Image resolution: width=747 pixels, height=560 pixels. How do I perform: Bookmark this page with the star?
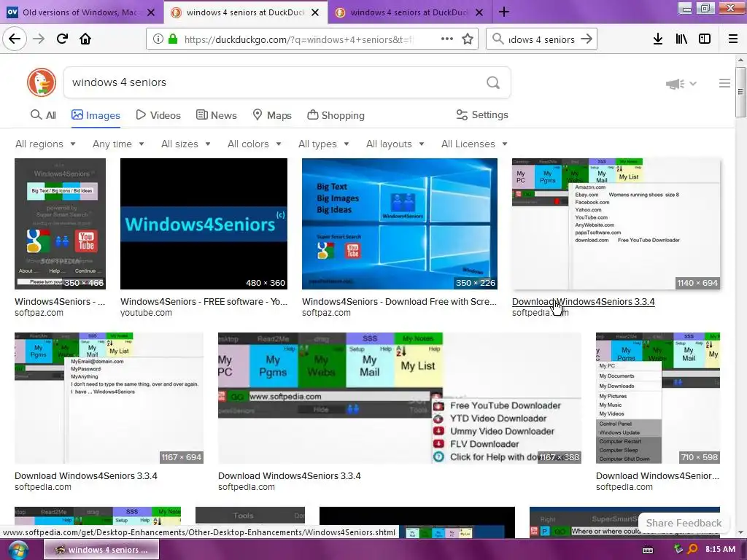click(x=468, y=39)
